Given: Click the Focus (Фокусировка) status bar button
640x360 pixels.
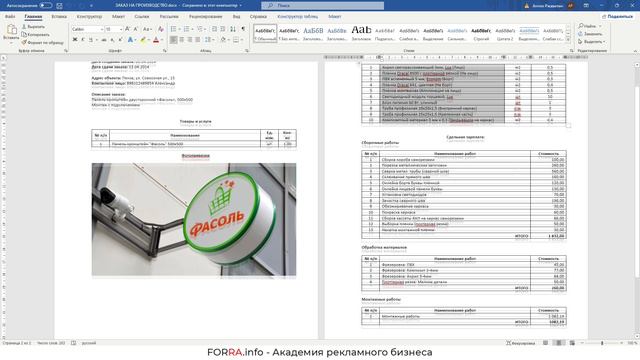Looking at the screenshot, I should 521,343.
